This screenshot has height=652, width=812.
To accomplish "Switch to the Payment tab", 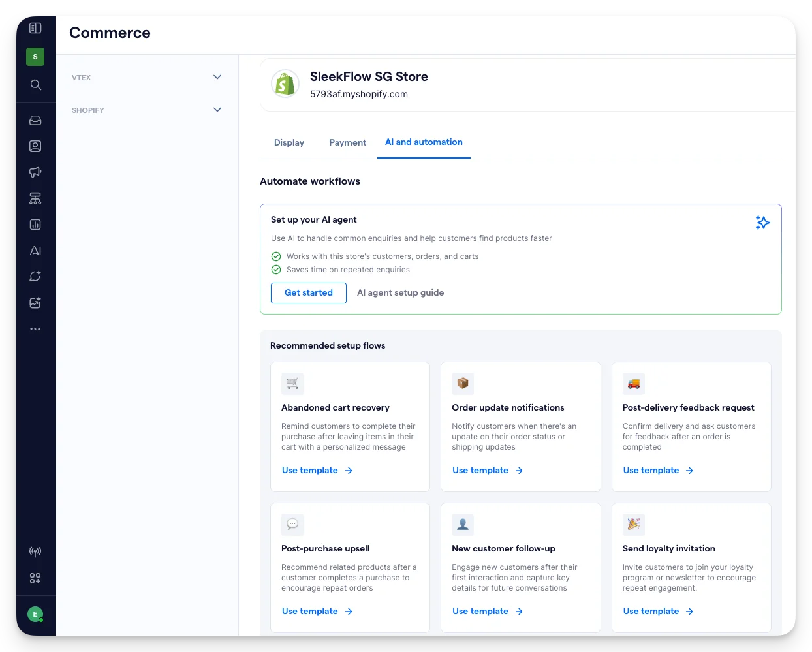I will point(348,142).
